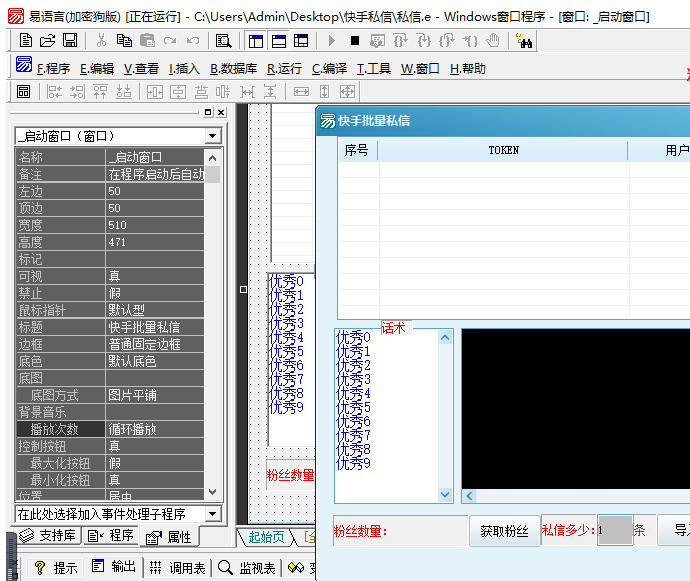Open the W.窗口 menu

click(x=420, y=69)
